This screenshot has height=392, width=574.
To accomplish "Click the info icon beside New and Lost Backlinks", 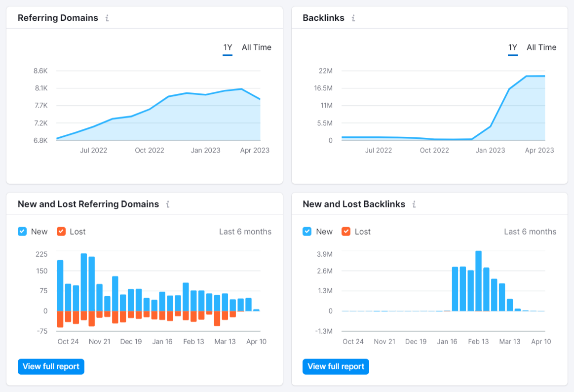I will click(x=414, y=204).
